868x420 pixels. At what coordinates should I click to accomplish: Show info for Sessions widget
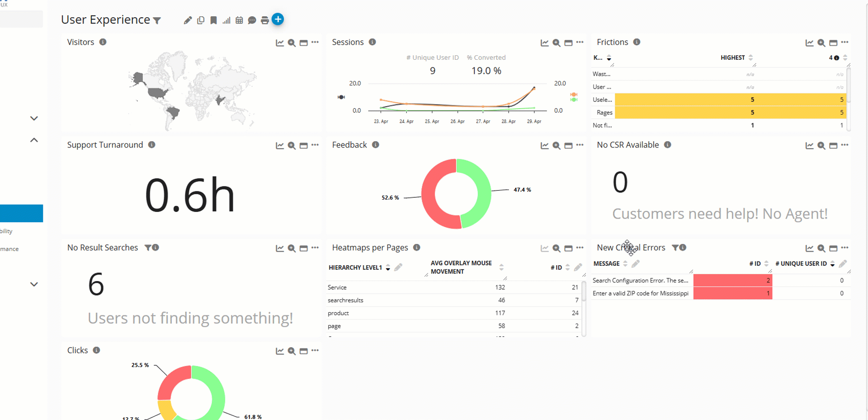click(373, 42)
